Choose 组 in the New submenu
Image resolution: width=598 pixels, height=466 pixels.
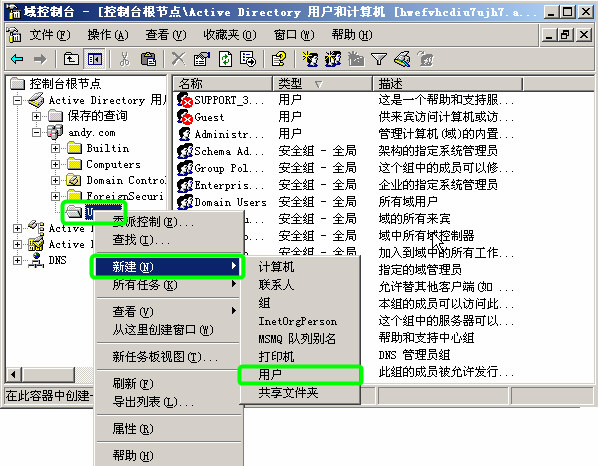click(x=300, y=303)
